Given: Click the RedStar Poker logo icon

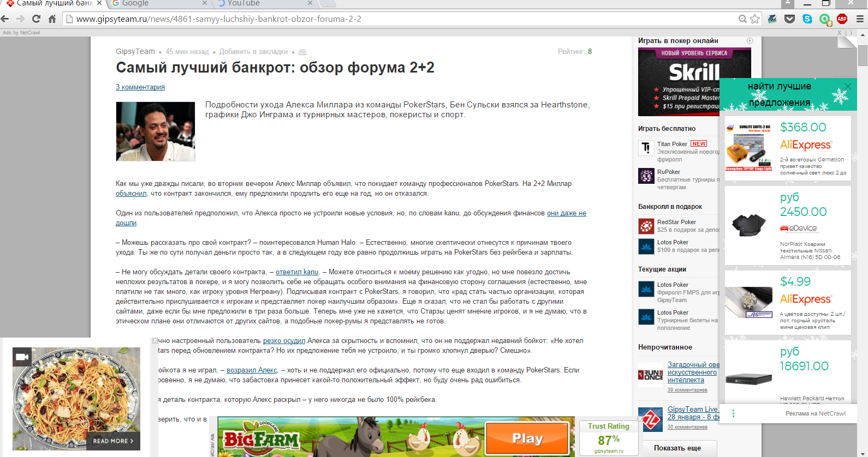Looking at the screenshot, I should 646,226.
